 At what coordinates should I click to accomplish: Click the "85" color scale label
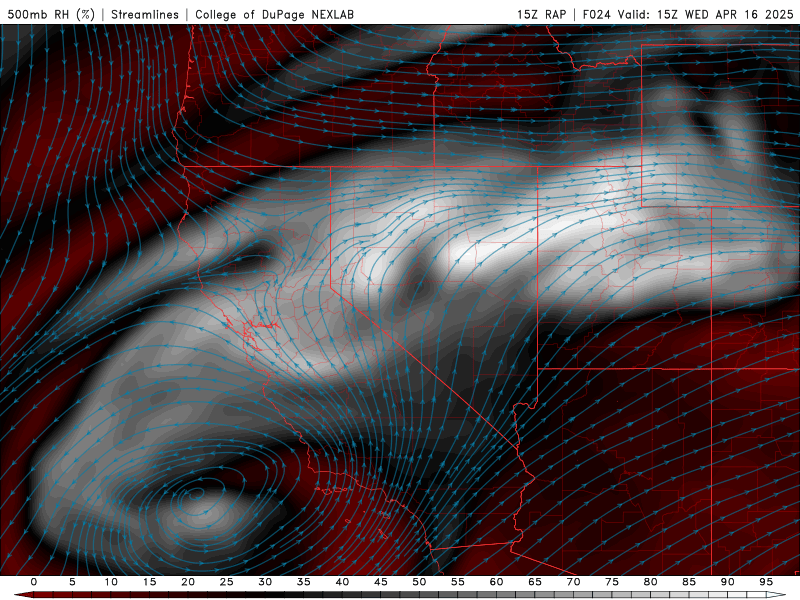[x=689, y=582]
